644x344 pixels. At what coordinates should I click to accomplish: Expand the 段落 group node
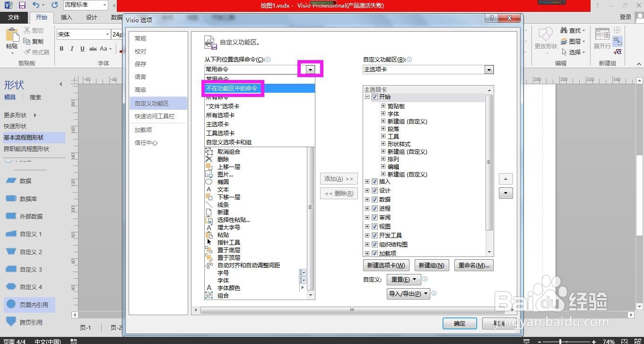click(383, 129)
